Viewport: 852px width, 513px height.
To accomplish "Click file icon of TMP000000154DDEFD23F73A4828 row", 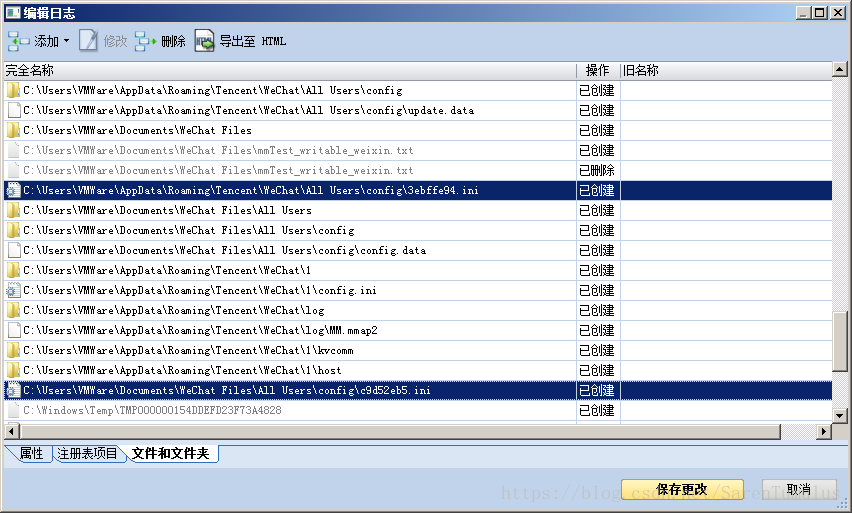I will 14,410.
